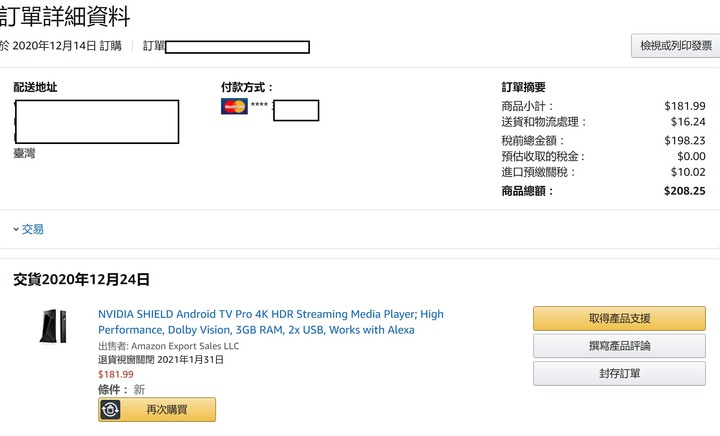This screenshot has height=436, width=720.
Task: Open the NVIDIA SHIELD product thumbnail
Action: (x=53, y=326)
